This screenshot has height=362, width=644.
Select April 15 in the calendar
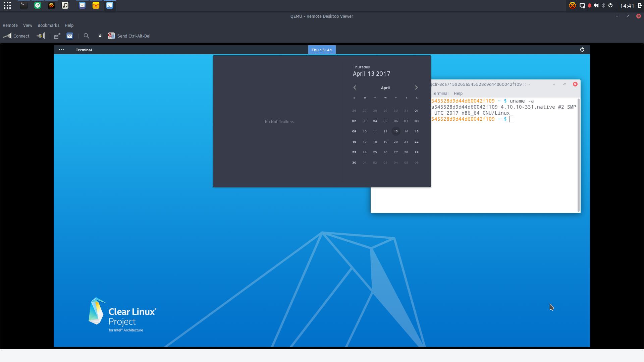[x=417, y=131]
